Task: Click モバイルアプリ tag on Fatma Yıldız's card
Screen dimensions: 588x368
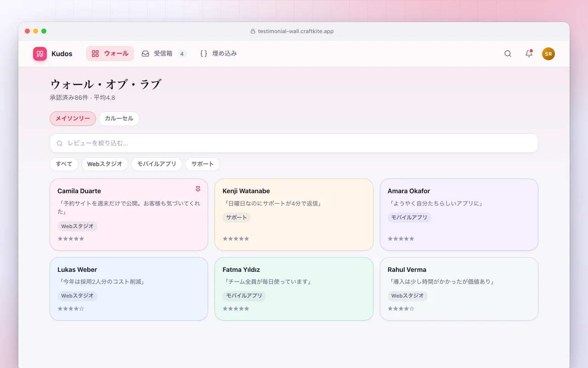Action: [x=244, y=296]
